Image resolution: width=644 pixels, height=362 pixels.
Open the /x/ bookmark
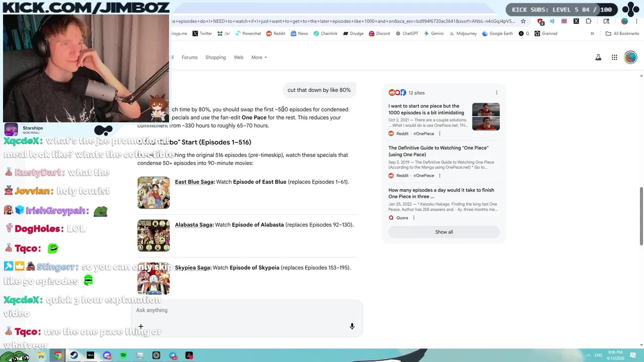(x=224, y=34)
